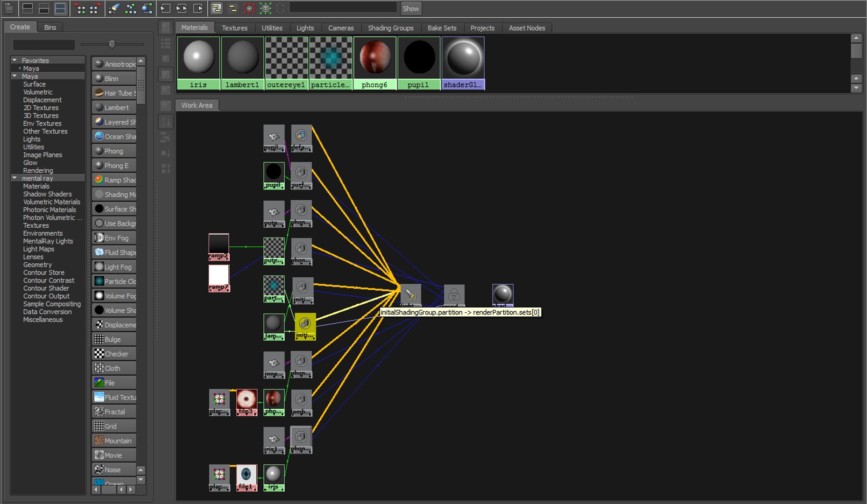Collapse the Favorites tree section
This screenshot has width=867, height=504.
(14, 60)
